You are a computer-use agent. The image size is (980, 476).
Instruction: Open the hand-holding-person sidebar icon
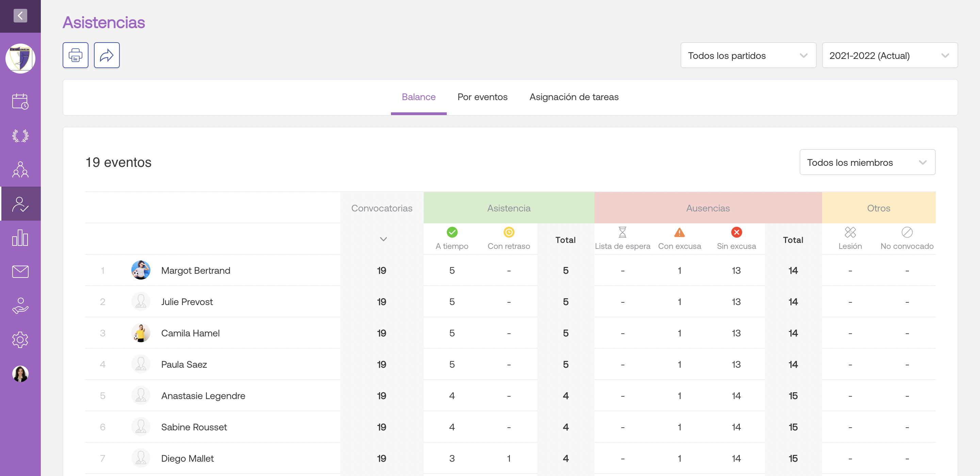point(20,306)
